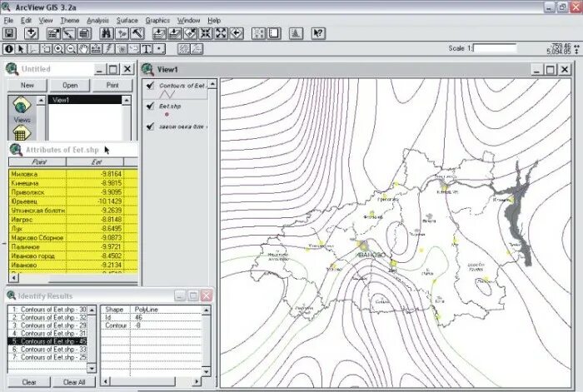Click Contours of Eet line legend symbol
The image size is (583, 392).
(x=167, y=94)
